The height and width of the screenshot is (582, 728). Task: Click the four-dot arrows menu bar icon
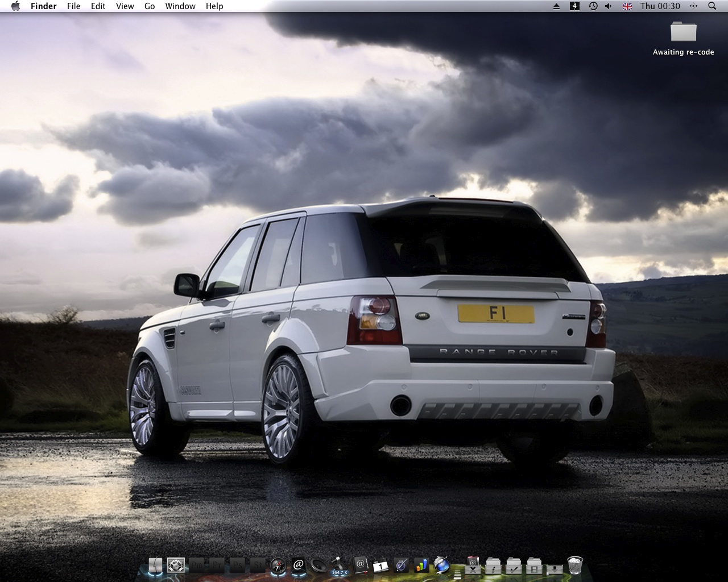pyautogui.click(x=693, y=6)
